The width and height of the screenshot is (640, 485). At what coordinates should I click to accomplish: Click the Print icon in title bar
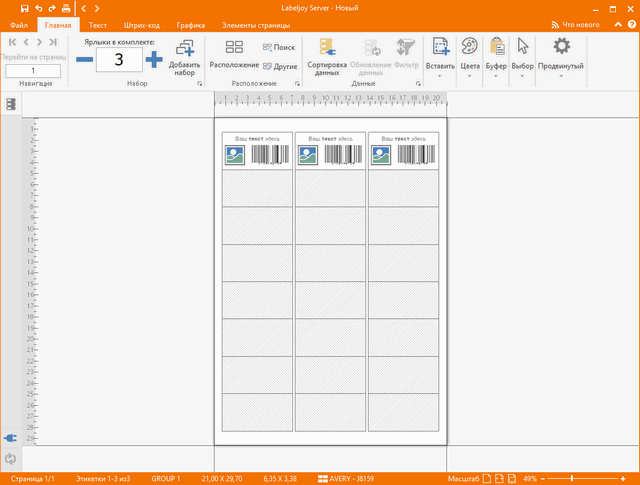[x=67, y=8]
